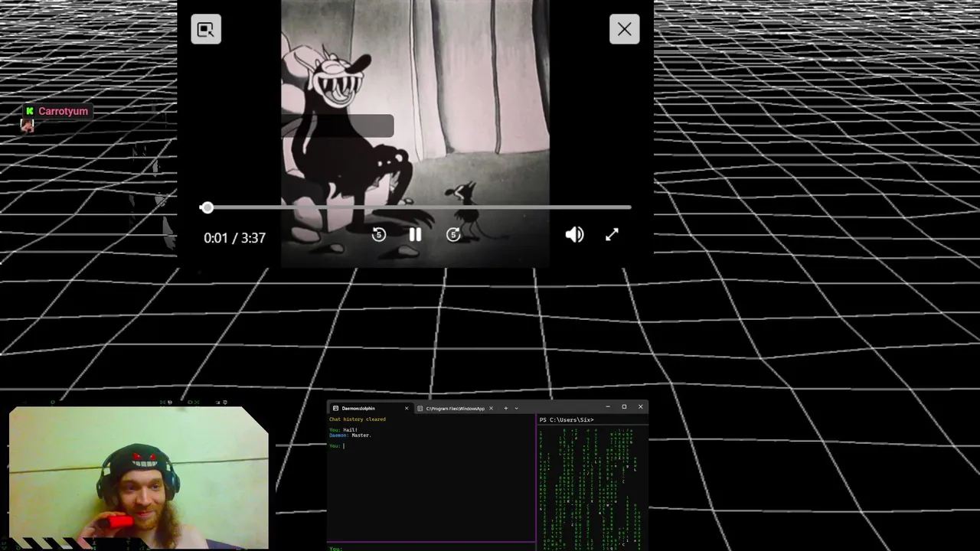Close the Daemon:dolphin tab

(x=407, y=408)
